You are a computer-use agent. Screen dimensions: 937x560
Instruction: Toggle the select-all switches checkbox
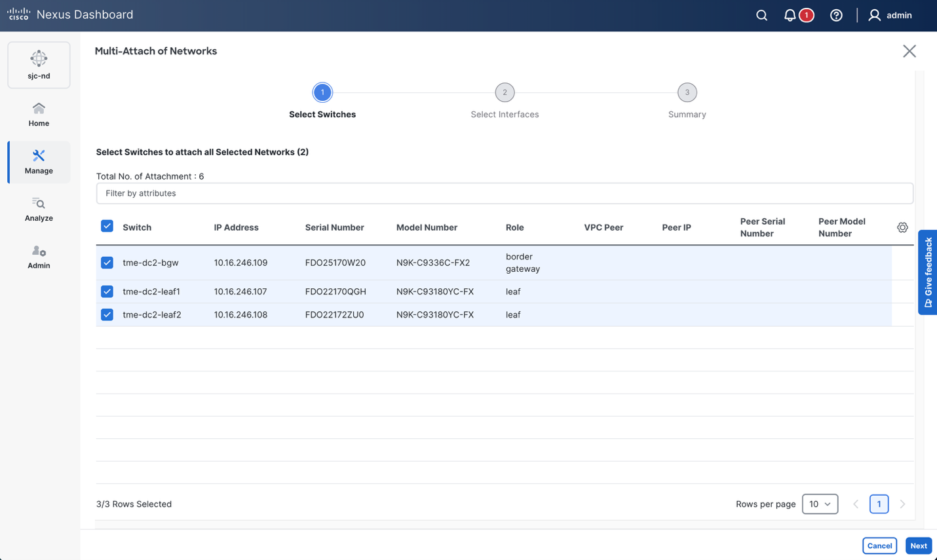click(107, 226)
